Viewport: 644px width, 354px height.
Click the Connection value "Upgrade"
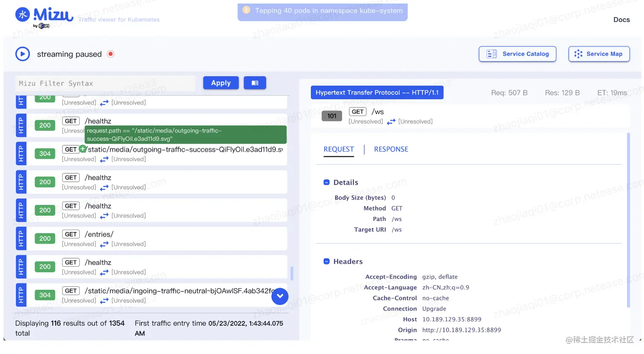(x=434, y=309)
